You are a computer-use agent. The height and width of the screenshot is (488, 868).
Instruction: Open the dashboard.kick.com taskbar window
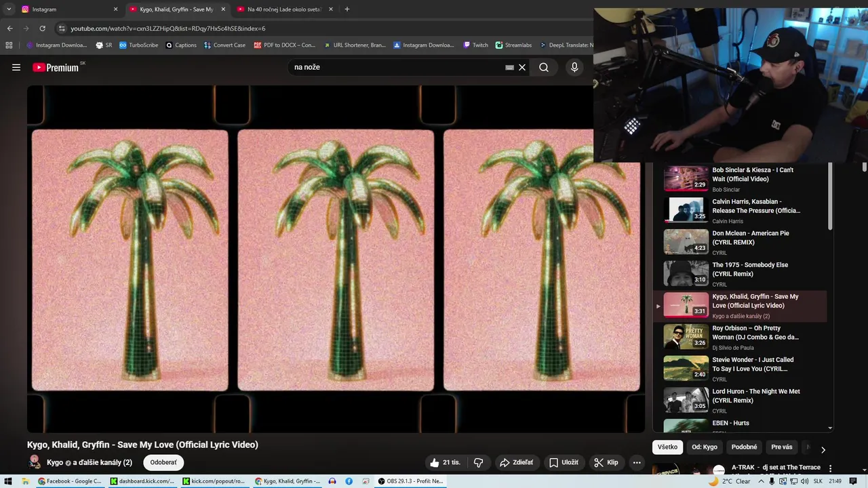(x=142, y=481)
